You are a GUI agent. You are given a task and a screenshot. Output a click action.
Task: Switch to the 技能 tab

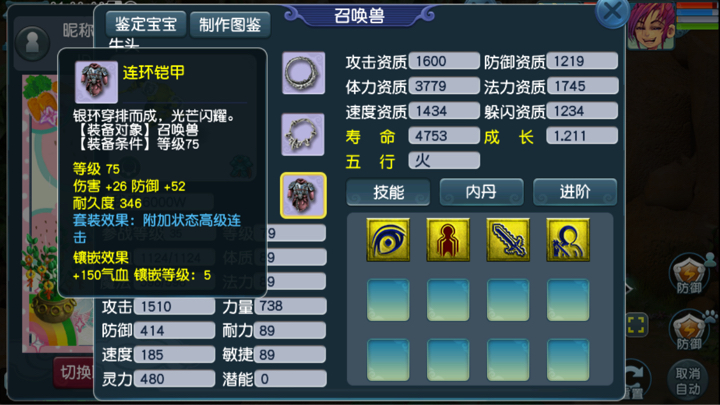pyautogui.click(x=388, y=192)
